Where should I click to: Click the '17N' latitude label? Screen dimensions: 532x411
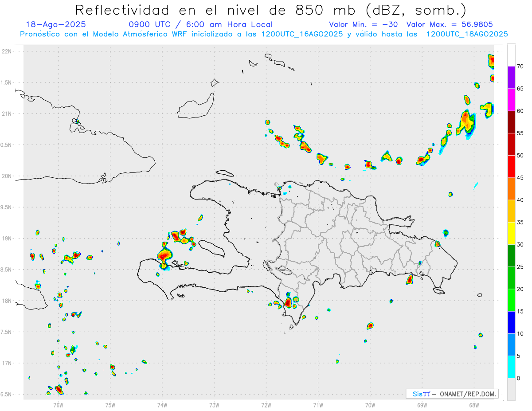coord(7,363)
